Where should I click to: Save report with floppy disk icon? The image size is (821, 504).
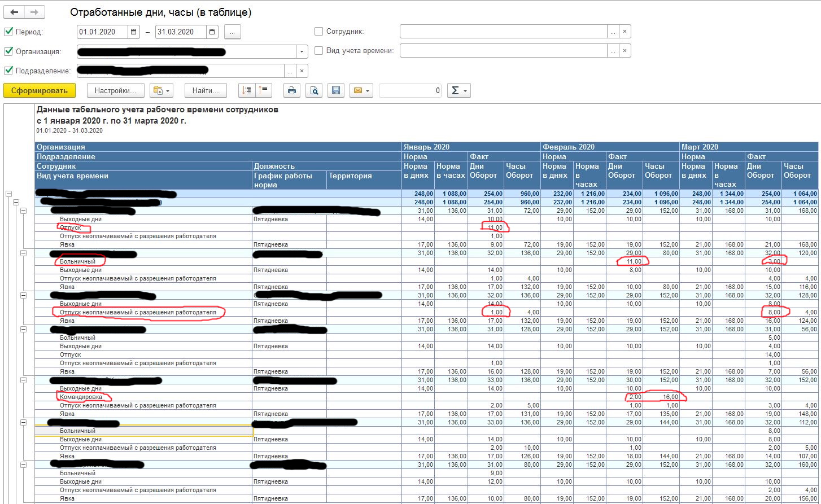(336, 90)
